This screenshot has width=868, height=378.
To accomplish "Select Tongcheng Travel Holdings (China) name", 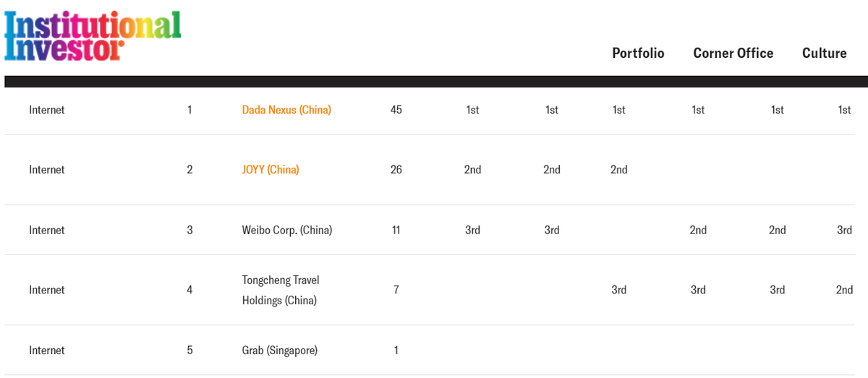I will (281, 290).
